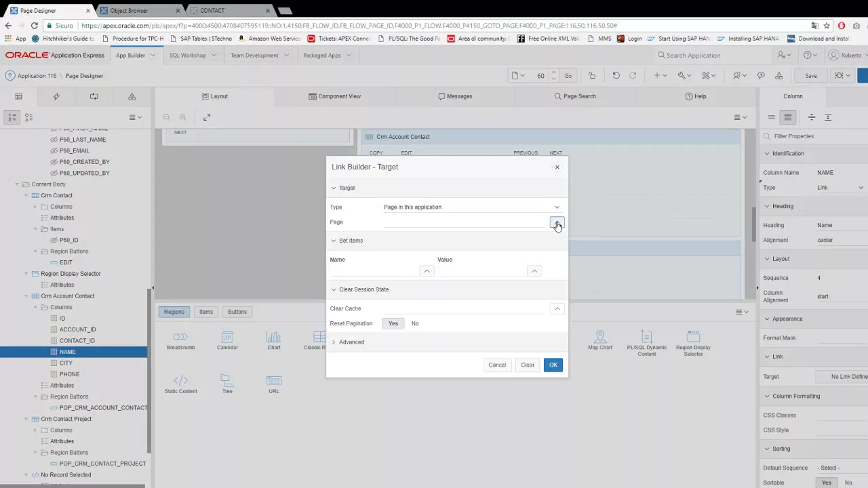
Task: Open the Team Development menu in toolbar
Action: [740, 75]
